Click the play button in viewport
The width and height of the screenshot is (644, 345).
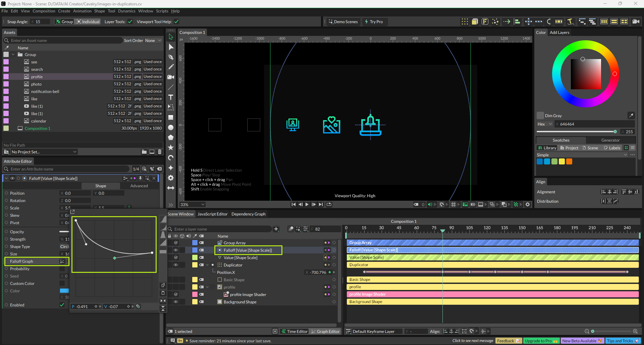[307, 204]
